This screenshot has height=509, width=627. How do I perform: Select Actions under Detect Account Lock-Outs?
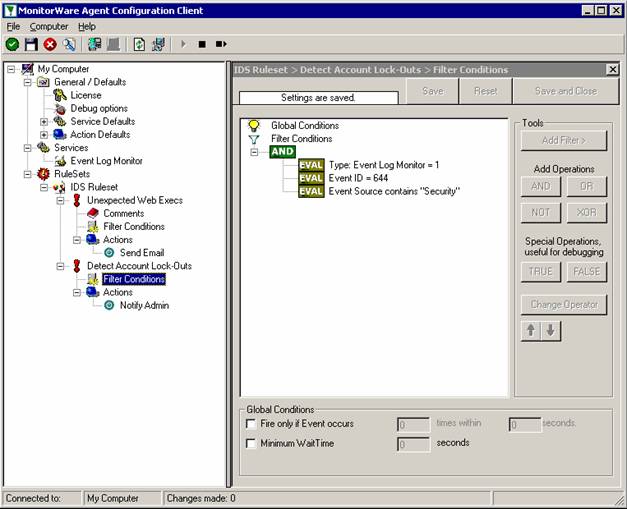point(118,292)
